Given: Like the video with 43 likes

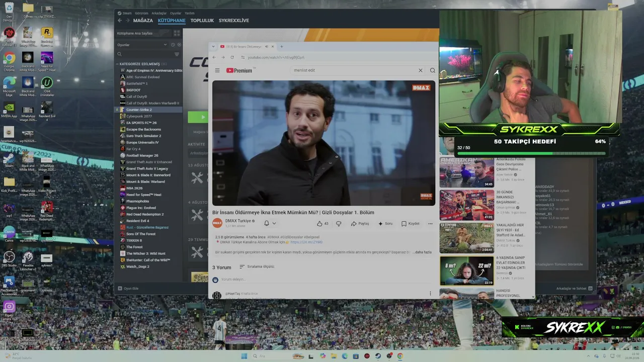Looking at the screenshot, I should tap(323, 224).
